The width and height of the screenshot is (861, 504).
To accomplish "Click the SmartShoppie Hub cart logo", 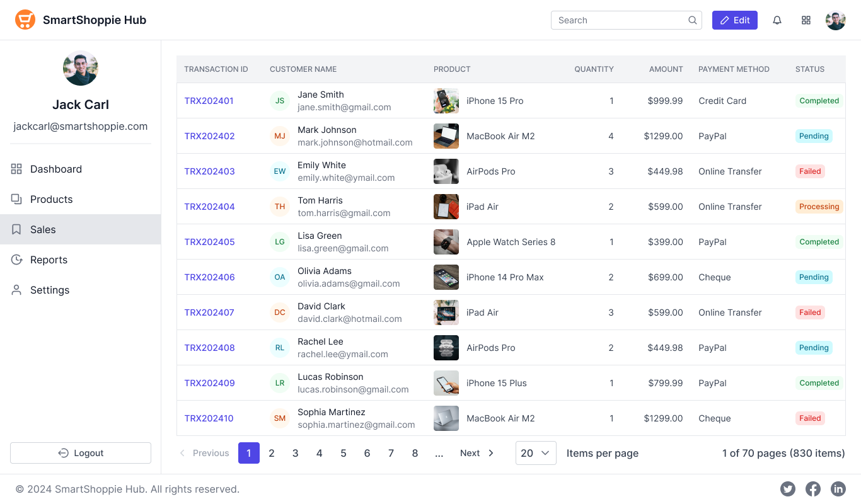I will [25, 20].
